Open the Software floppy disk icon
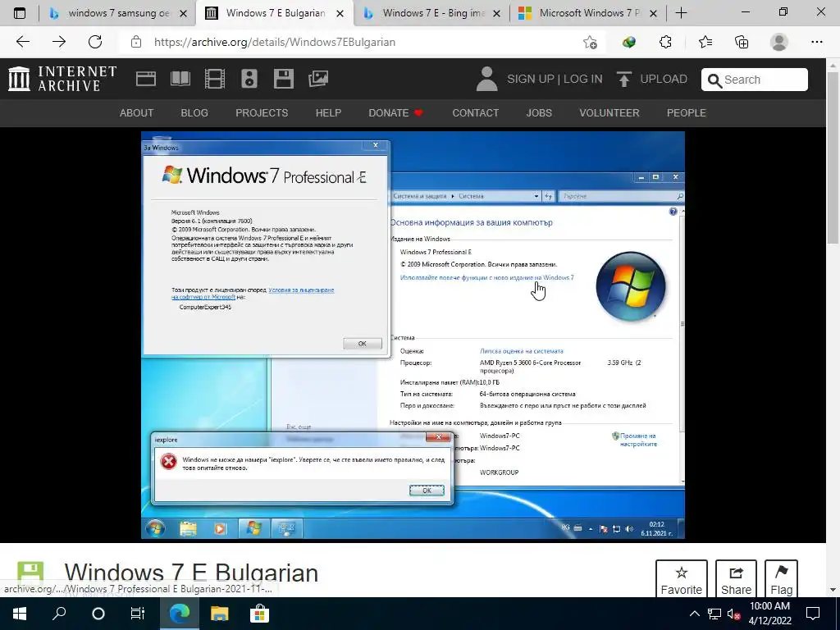Screen dimensions: 840x630 coord(283,79)
